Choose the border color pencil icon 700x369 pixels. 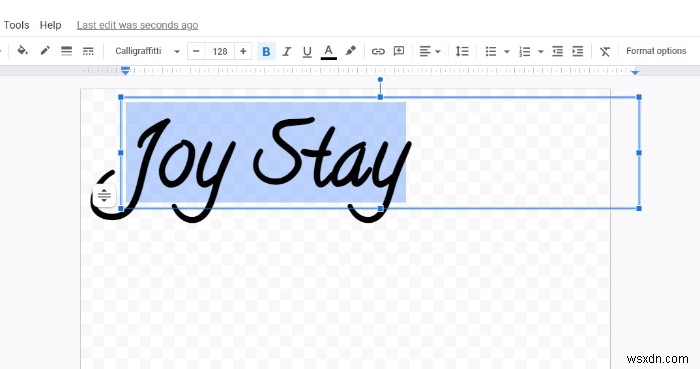click(x=45, y=51)
